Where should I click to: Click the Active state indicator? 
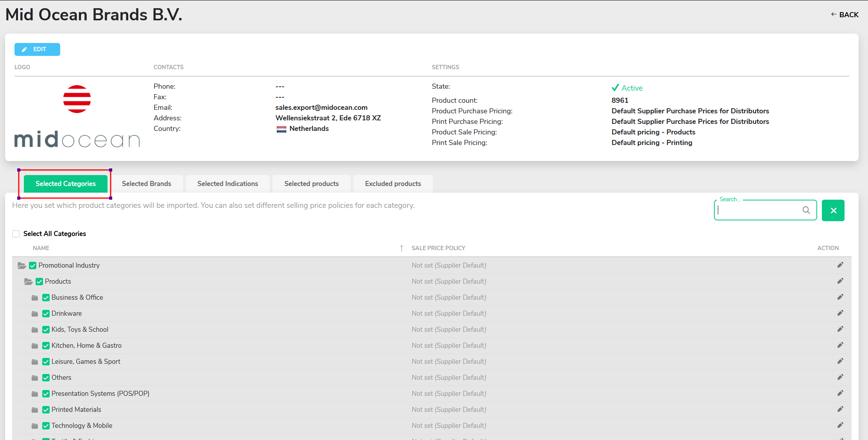coord(627,88)
